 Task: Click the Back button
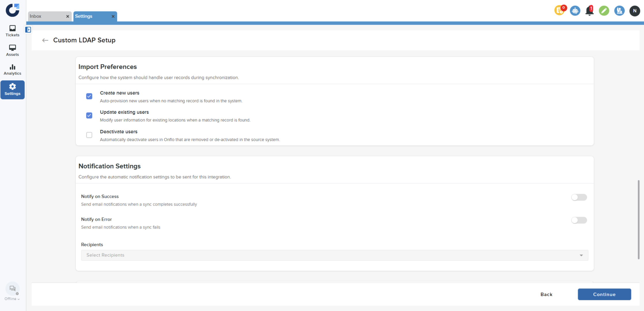point(546,294)
